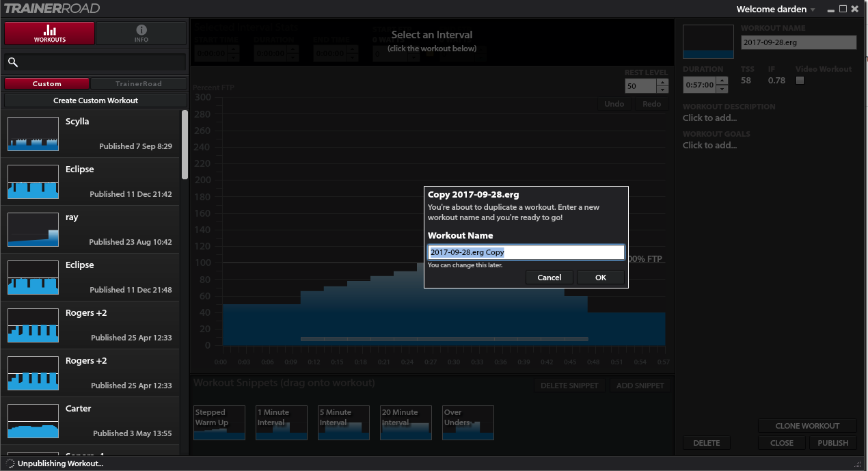
Task: Open the Workouts tab with bar chart icon
Action: (49, 33)
